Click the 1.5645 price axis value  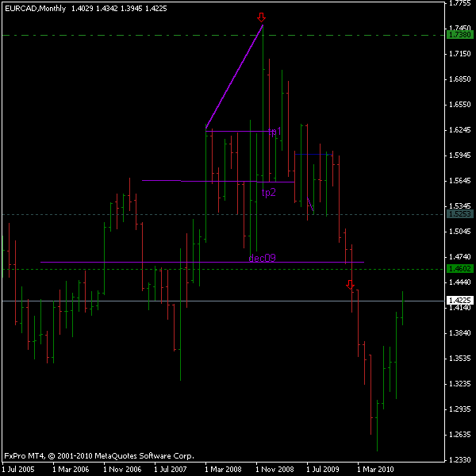point(459,181)
